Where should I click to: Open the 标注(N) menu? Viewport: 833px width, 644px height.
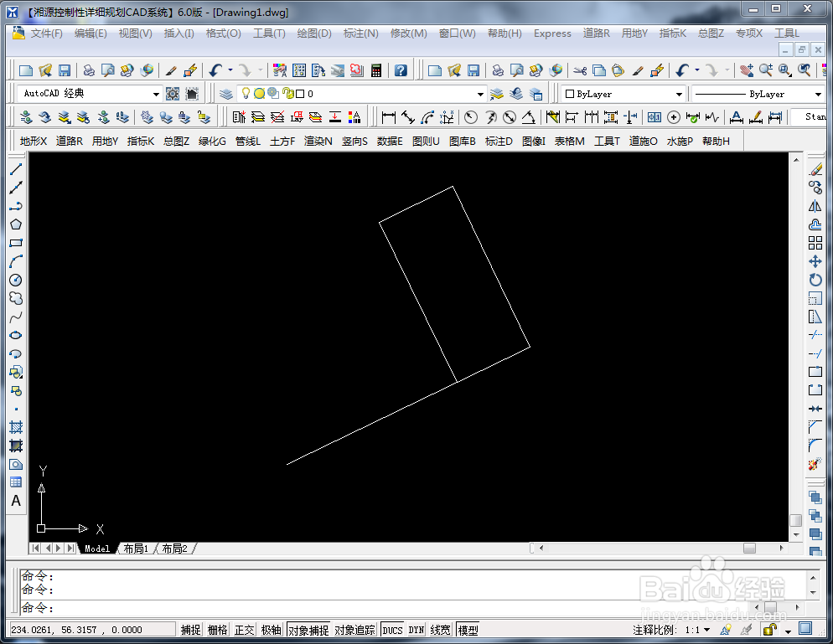(x=360, y=33)
